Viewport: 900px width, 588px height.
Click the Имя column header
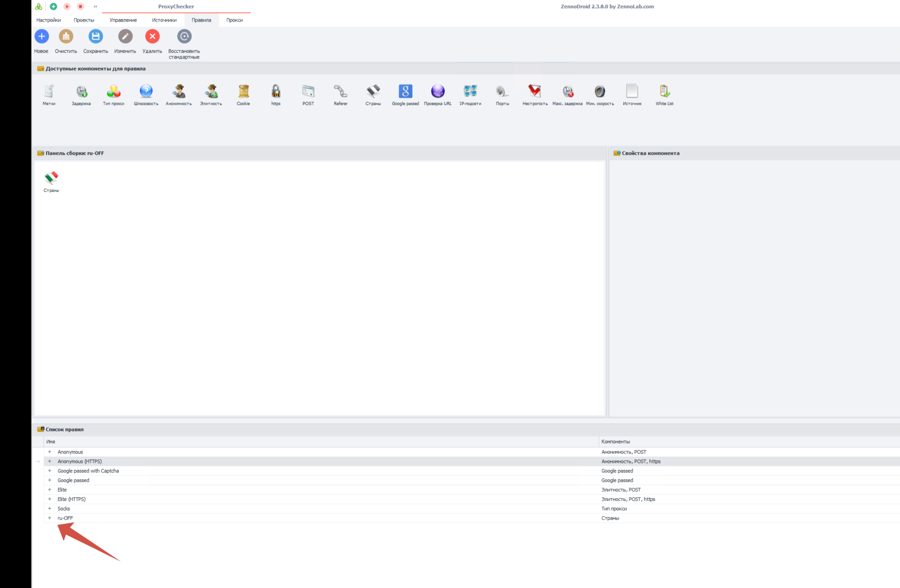pos(50,442)
